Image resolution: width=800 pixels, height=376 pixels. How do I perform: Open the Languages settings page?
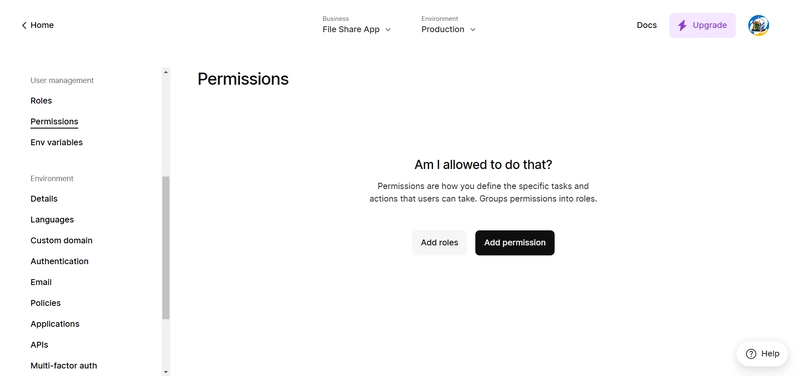(52, 219)
